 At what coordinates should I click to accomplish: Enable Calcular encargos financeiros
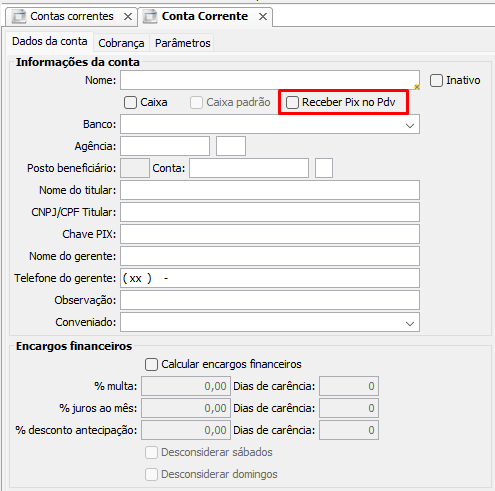(x=151, y=364)
